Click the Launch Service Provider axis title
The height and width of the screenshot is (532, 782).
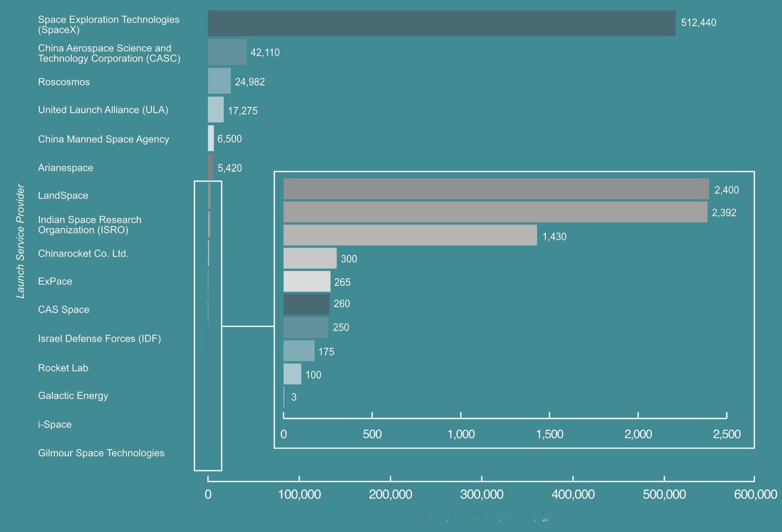click(x=20, y=241)
